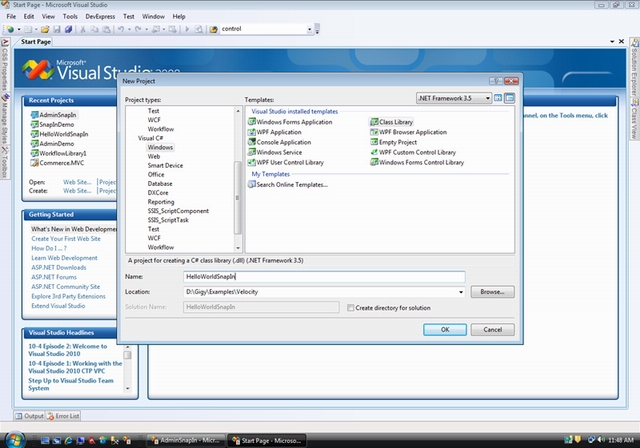Open the File menu
Image resolution: width=640 pixels, height=448 pixels.
pos(11,16)
